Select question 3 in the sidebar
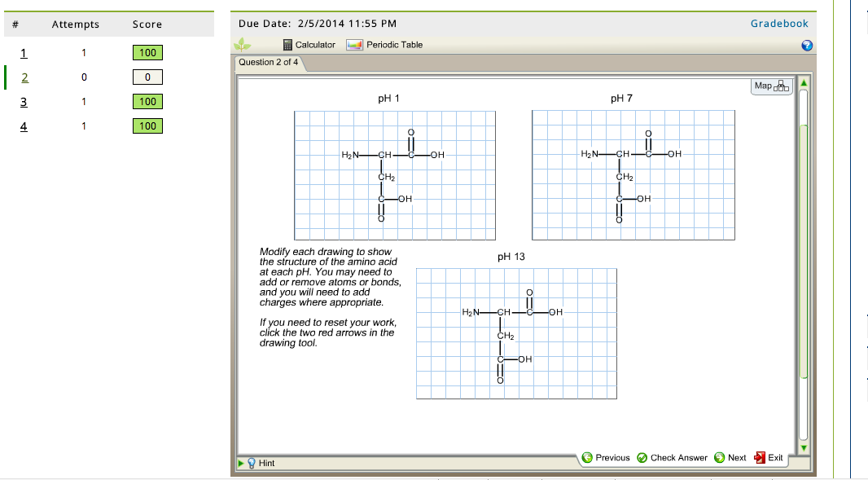Screen dimensions: 868x480 click(x=23, y=101)
